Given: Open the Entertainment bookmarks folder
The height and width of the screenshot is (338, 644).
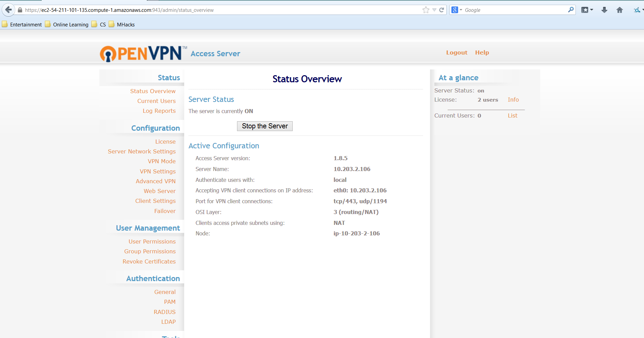Looking at the screenshot, I should point(22,24).
